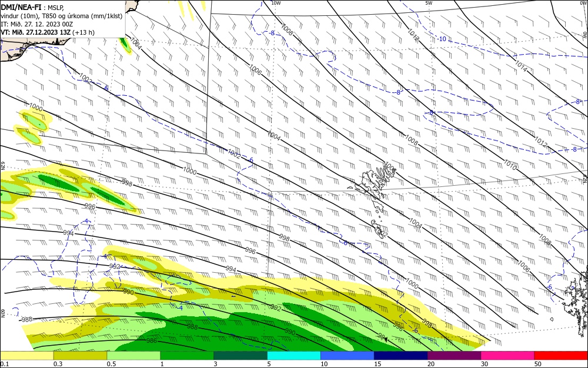Click the "1014" isobar label
This screenshot has width=588, height=368.
click(521, 66)
